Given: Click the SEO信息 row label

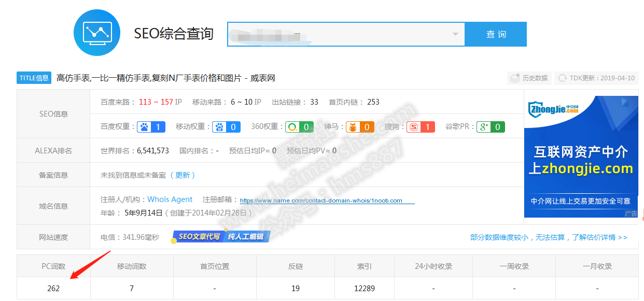Looking at the screenshot, I should [53, 114].
